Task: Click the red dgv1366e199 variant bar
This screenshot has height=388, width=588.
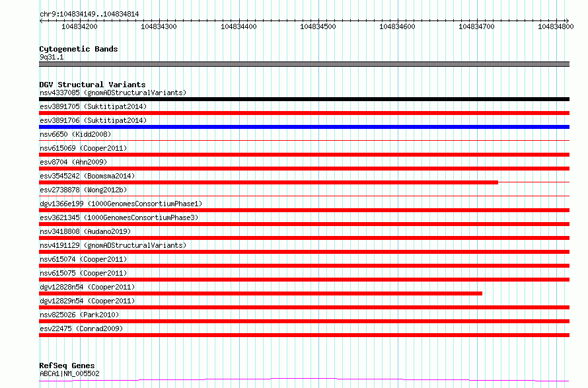Action: [x=304, y=210]
